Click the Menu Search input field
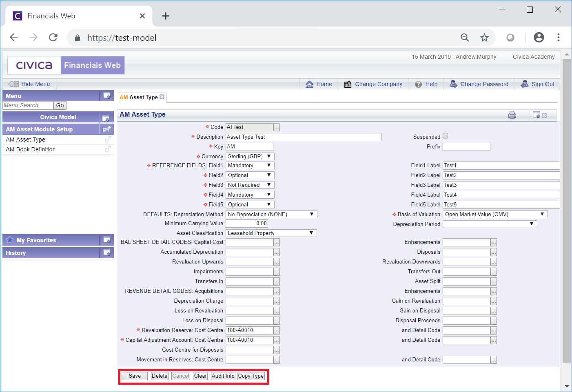Screen dimensions: 572x392 tap(28, 105)
